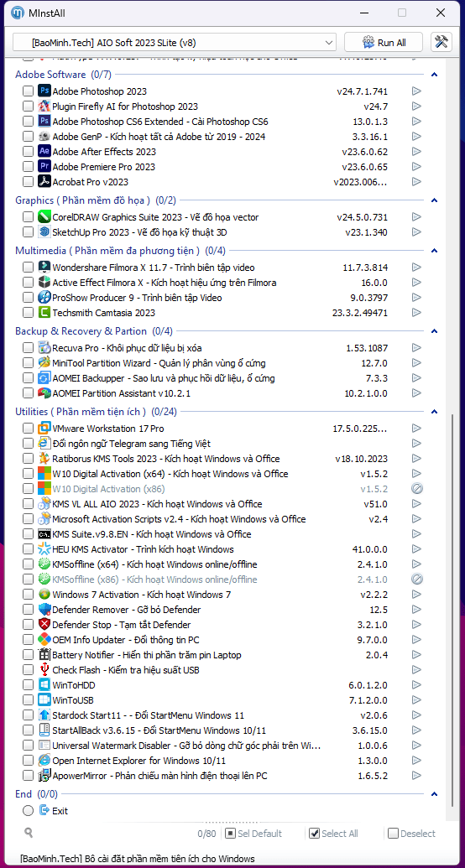The height and width of the screenshot is (868, 465).
Task: Click the Run All button
Action: click(x=384, y=42)
